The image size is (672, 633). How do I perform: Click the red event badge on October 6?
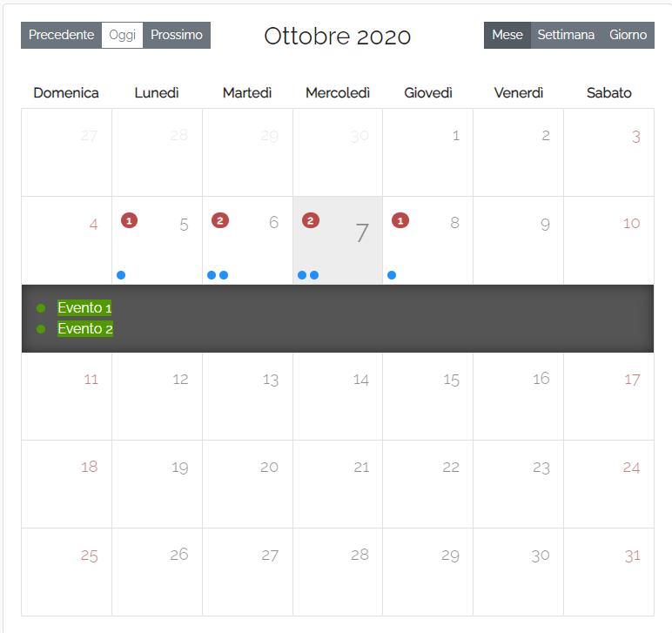[219, 220]
